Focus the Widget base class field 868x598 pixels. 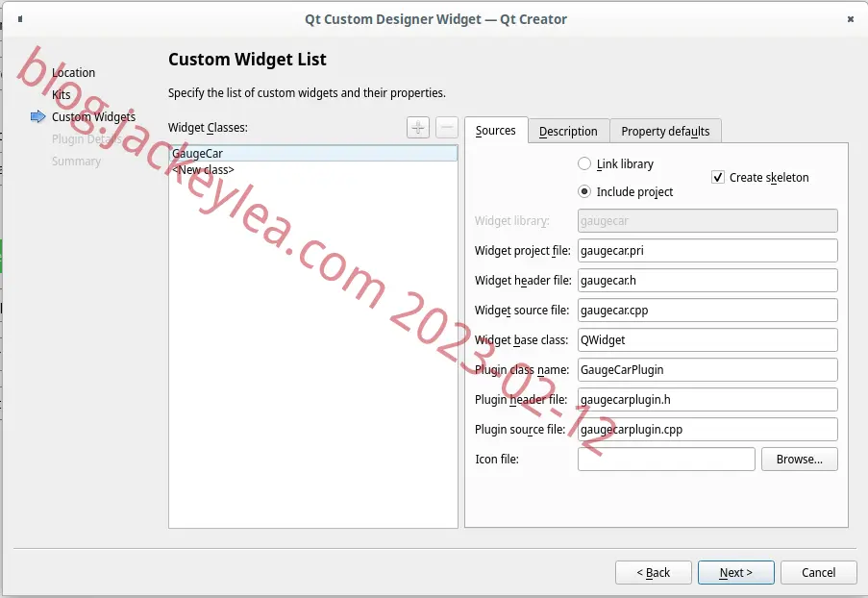(x=707, y=340)
